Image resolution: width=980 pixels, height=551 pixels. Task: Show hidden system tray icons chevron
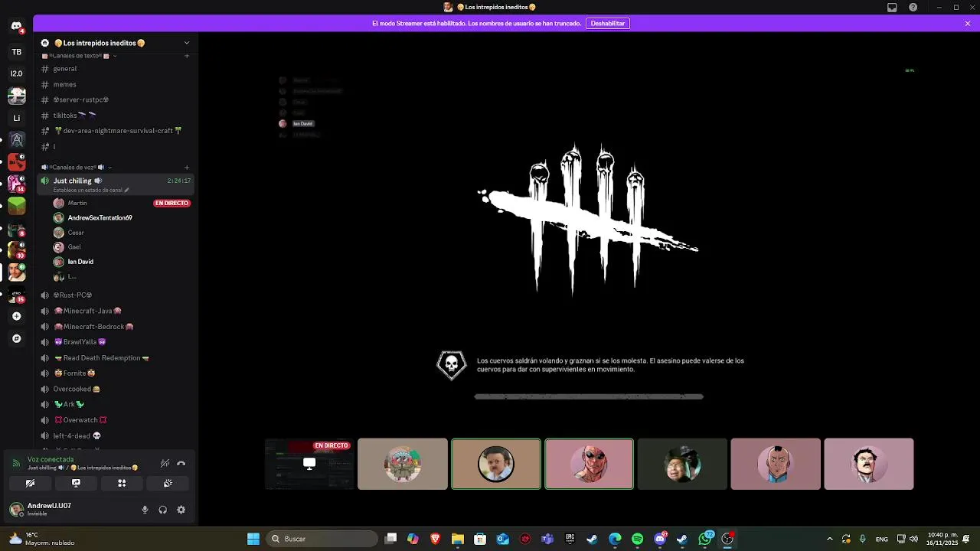click(829, 539)
